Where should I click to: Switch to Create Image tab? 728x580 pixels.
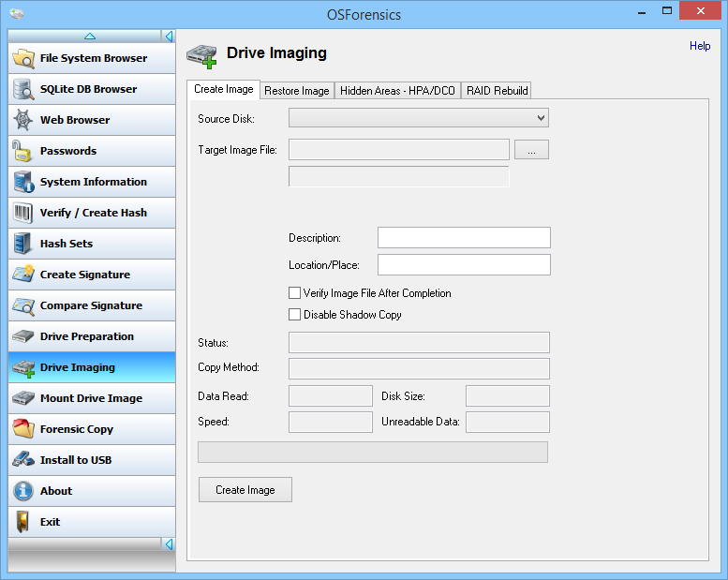pyautogui.click(x=223, y=89)
